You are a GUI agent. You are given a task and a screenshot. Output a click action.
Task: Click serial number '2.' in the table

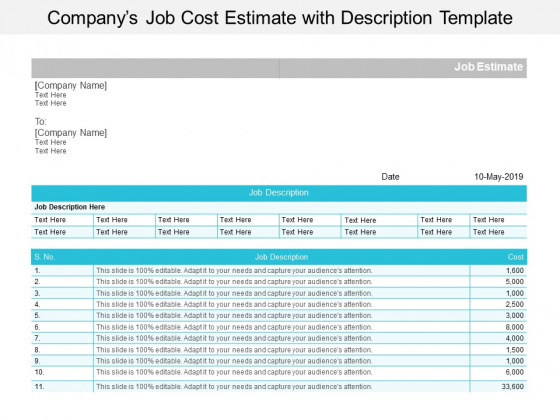[x=38, y=282]
